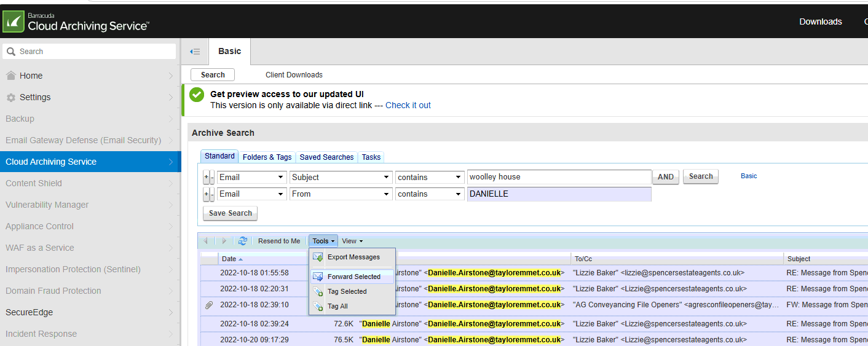Choose Export Messages from Tools menu

click(352, 257)
